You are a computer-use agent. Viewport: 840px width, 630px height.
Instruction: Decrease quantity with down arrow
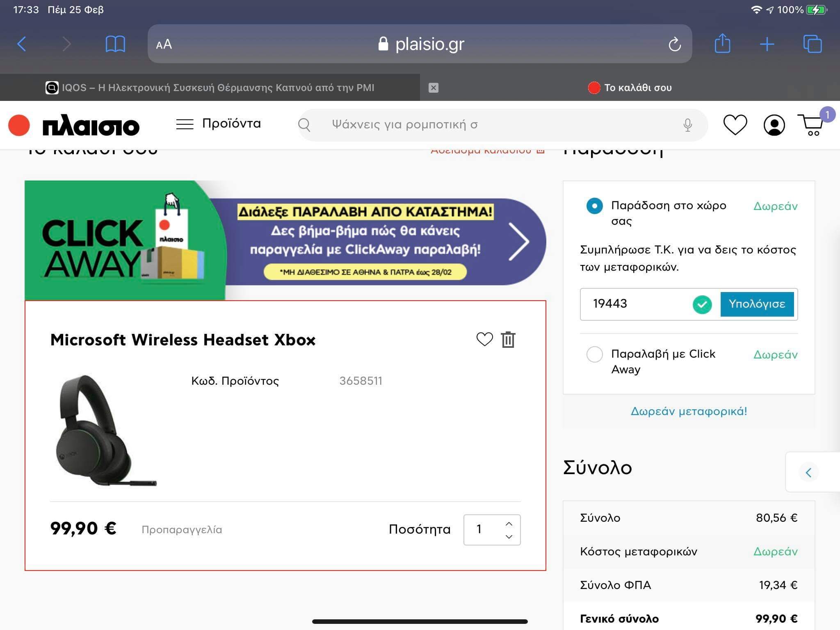click(x=509, y=536)
